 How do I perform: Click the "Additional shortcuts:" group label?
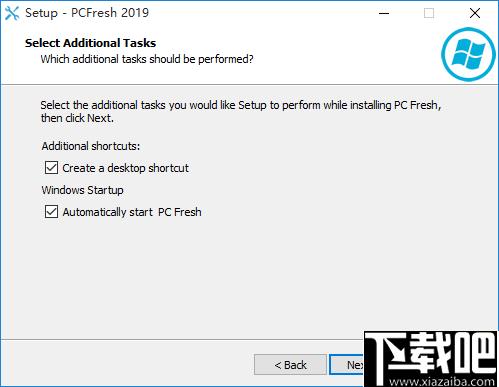(91, 146)
